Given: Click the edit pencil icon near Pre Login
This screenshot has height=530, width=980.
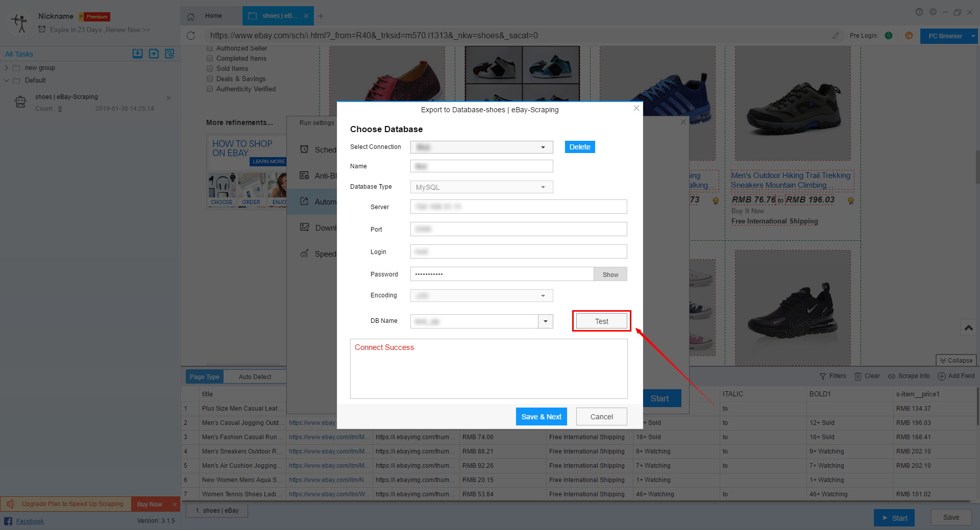Looking at the screenshot, I should (x=836, y=36).
